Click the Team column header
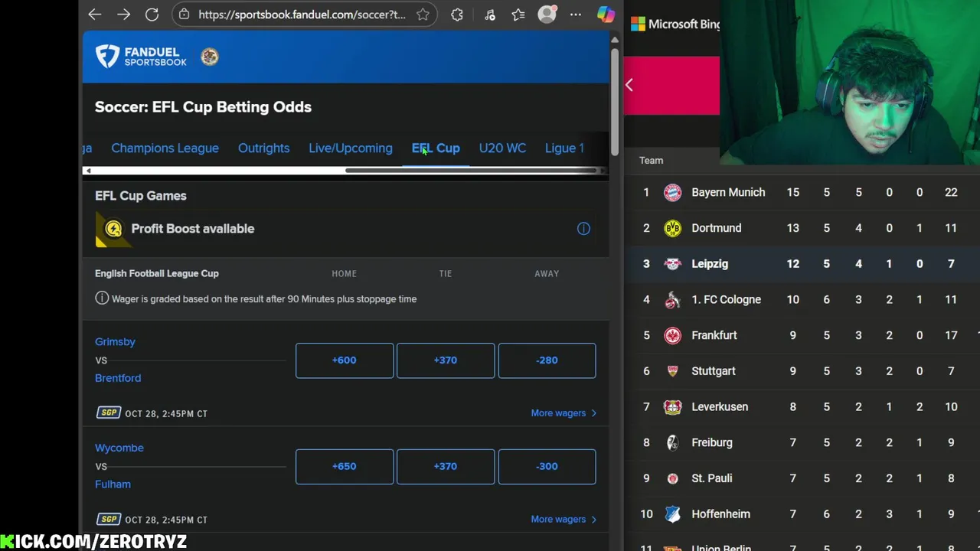 click(651, 161)
